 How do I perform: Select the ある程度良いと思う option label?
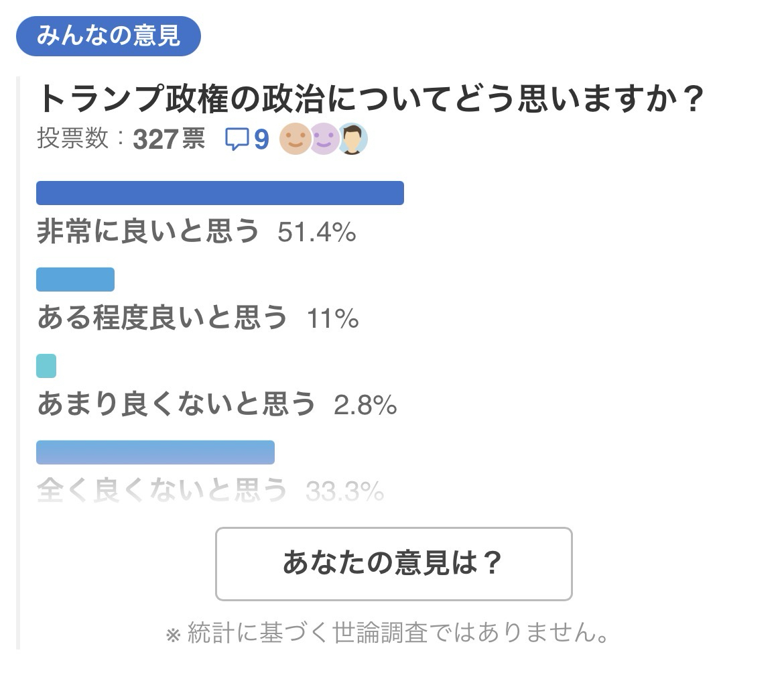(x=162, y=318)
